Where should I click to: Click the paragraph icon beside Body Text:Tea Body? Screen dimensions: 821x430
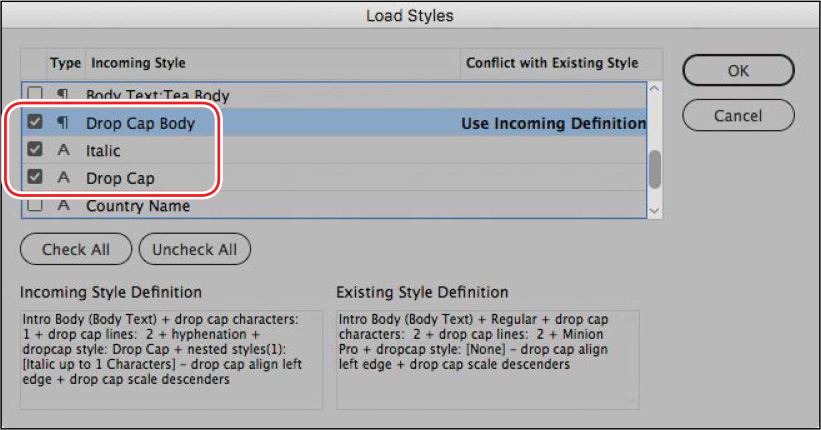click(63, 94)
